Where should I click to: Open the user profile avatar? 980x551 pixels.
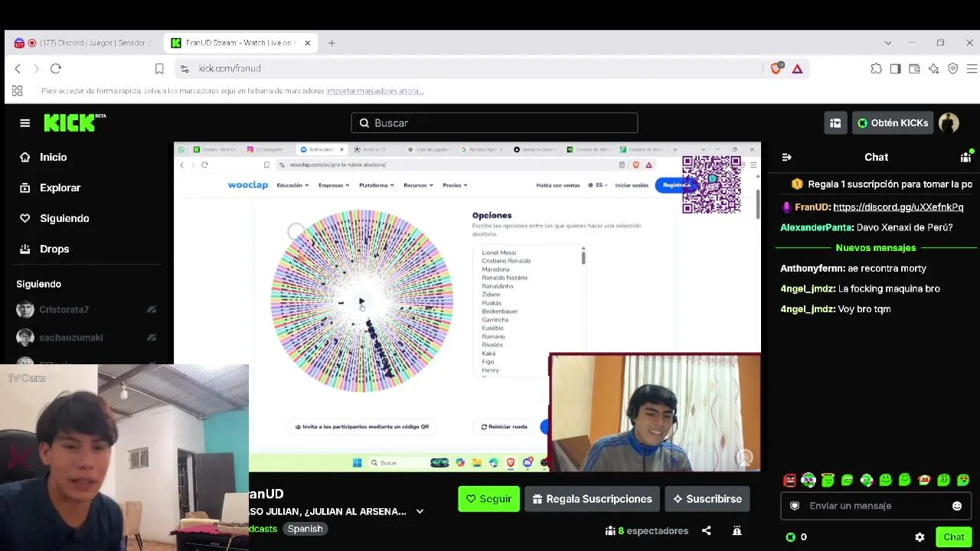tap(949, 123)
